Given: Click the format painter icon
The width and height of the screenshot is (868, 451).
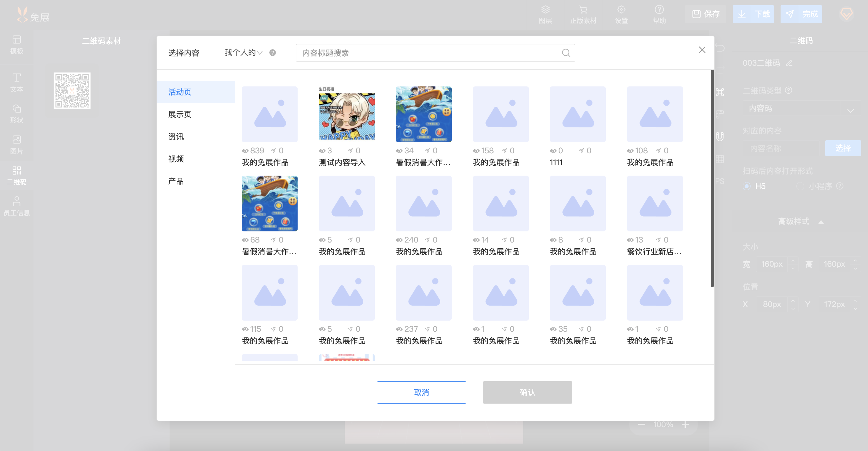Looking at the screenshot, I should [x=720, y=114].
